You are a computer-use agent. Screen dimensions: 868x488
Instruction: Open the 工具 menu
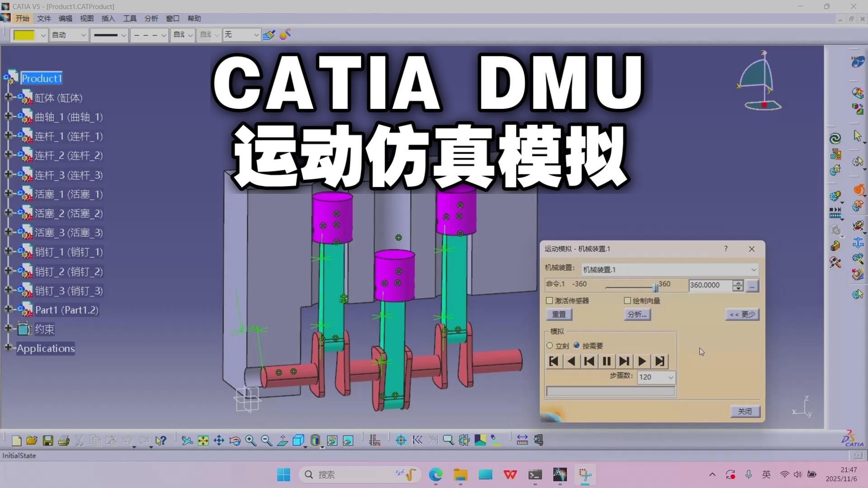(130, 19)
